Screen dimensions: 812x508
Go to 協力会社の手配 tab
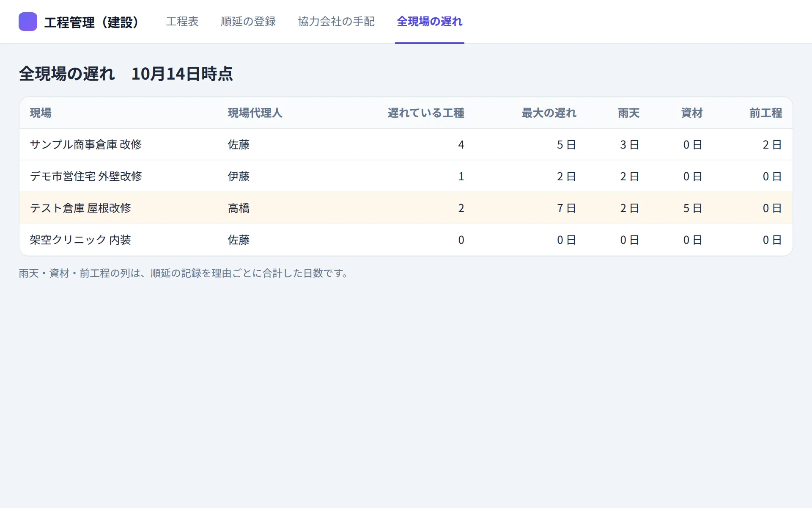point(336,22)
